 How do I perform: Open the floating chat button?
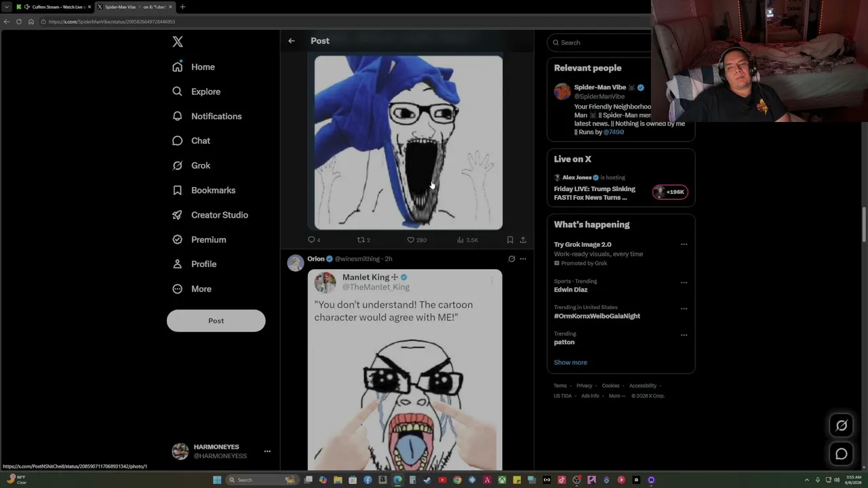pyautogui.click(x=842, y=454)
